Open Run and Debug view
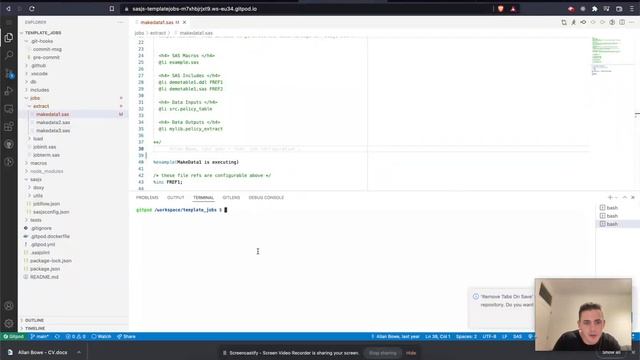Viewport: 640px width, 360px height. (9, 91)
